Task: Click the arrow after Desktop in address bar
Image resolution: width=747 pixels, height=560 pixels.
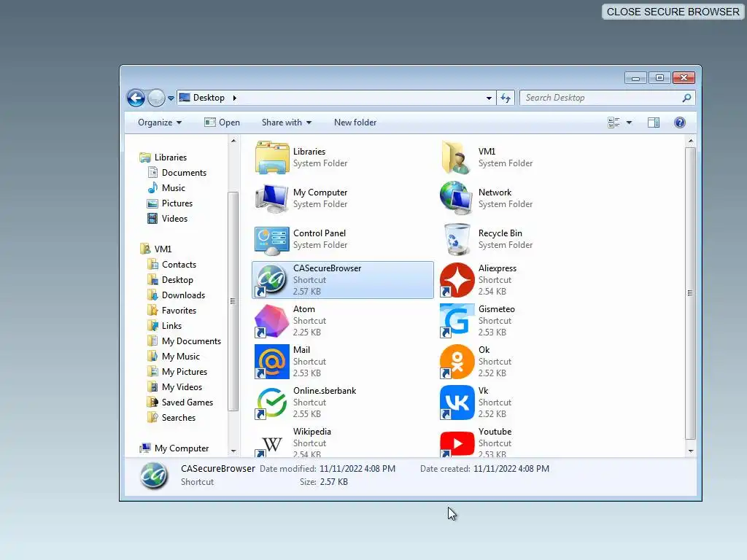Action: pos(234,98)
